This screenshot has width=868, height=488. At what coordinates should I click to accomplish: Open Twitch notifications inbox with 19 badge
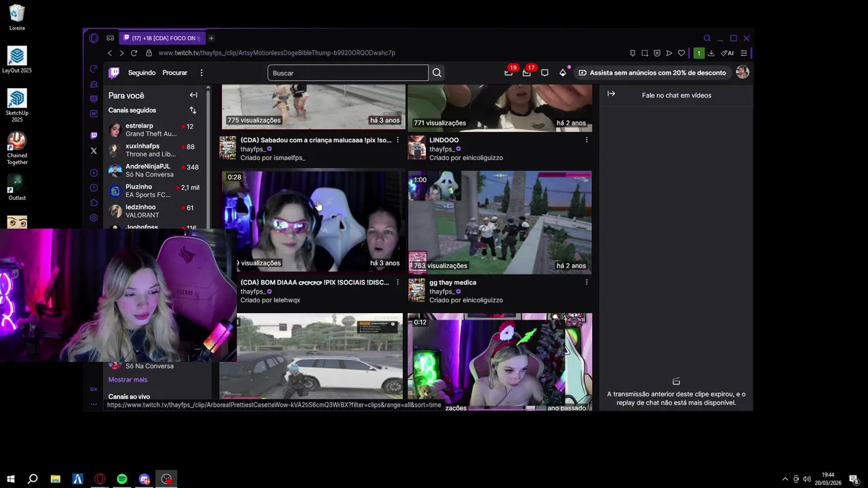tap(509, 73)
